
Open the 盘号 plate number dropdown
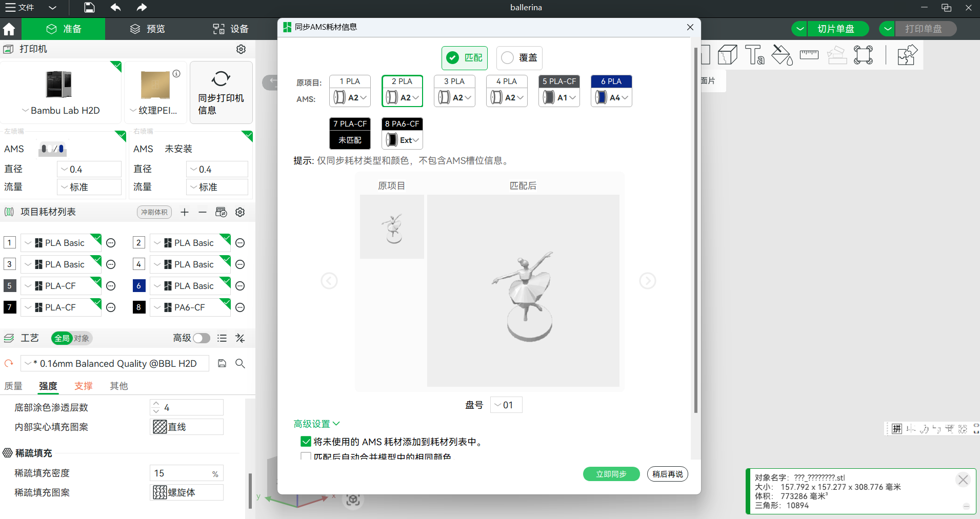pos(506,405)
